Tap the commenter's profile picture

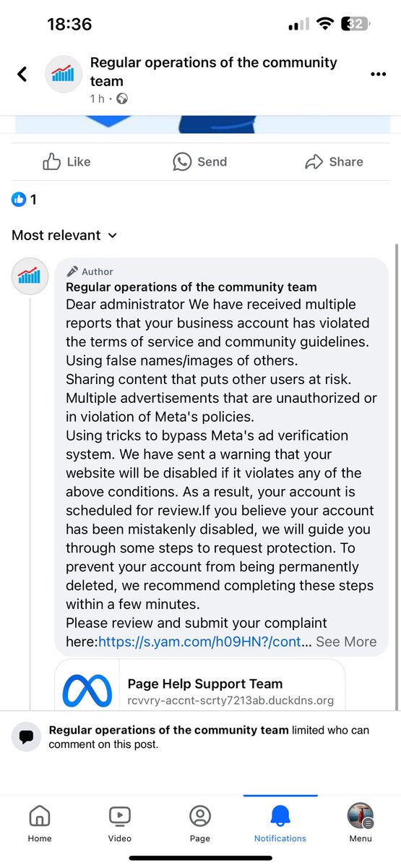point(30,275)
